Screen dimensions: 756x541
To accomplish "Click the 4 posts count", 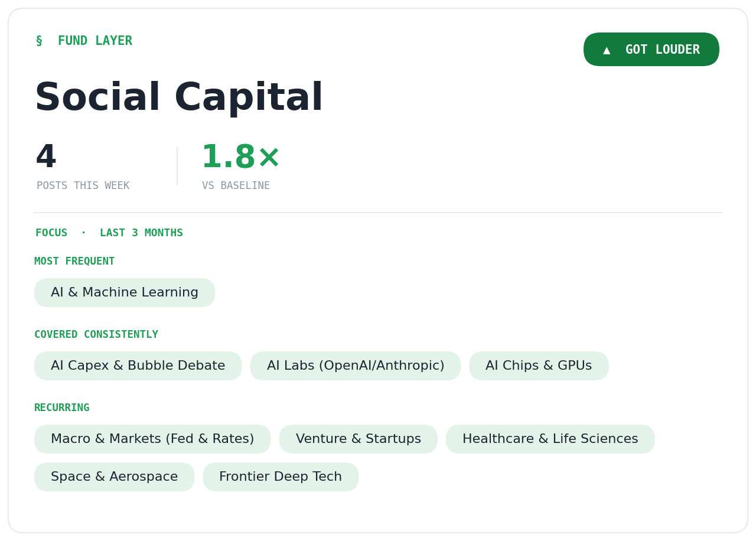I will 46,158.
